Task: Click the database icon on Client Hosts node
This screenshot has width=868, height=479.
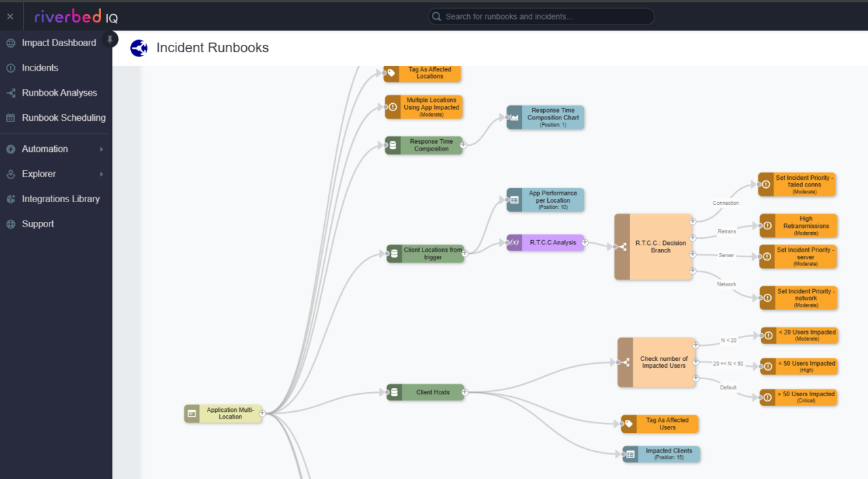Action: point(394,391)
